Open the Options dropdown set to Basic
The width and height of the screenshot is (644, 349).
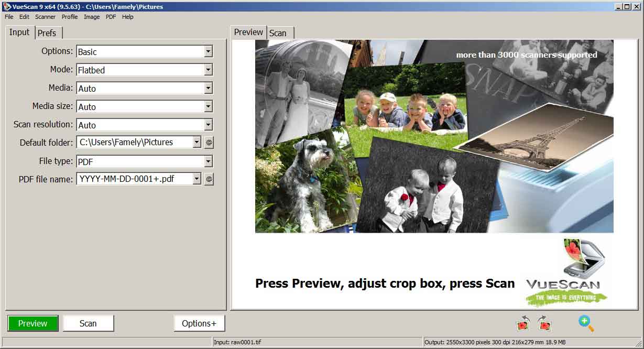point(144,51)
